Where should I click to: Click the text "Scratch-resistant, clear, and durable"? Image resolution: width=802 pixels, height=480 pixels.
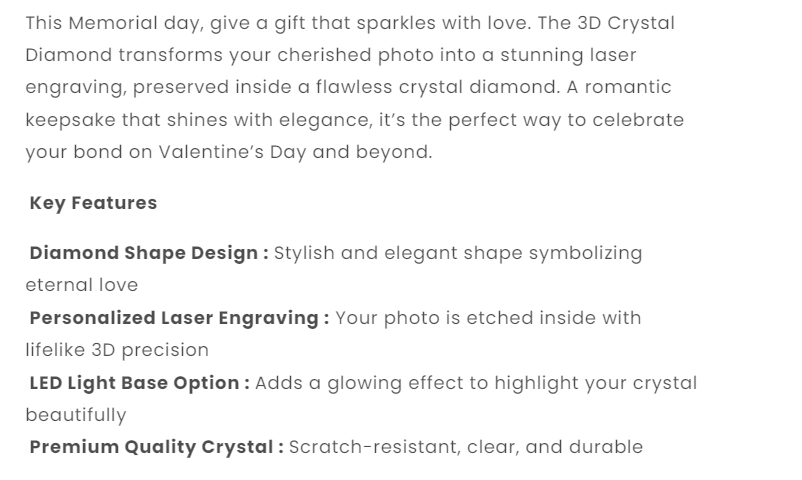(466, 447)
